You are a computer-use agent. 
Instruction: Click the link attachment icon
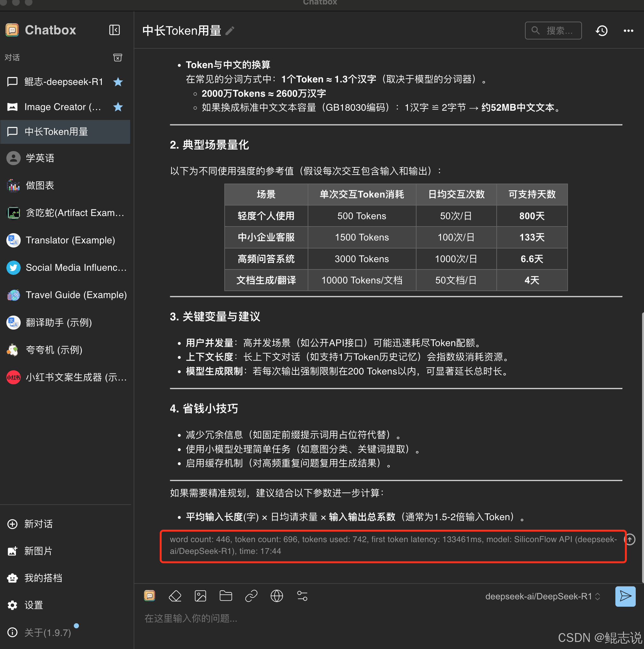(x=251, y=596)
